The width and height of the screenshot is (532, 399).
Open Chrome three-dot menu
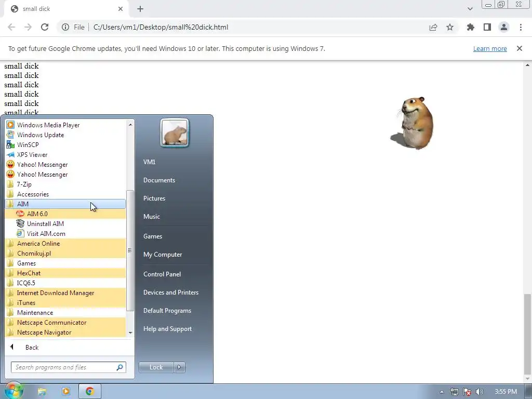point(521,27)
